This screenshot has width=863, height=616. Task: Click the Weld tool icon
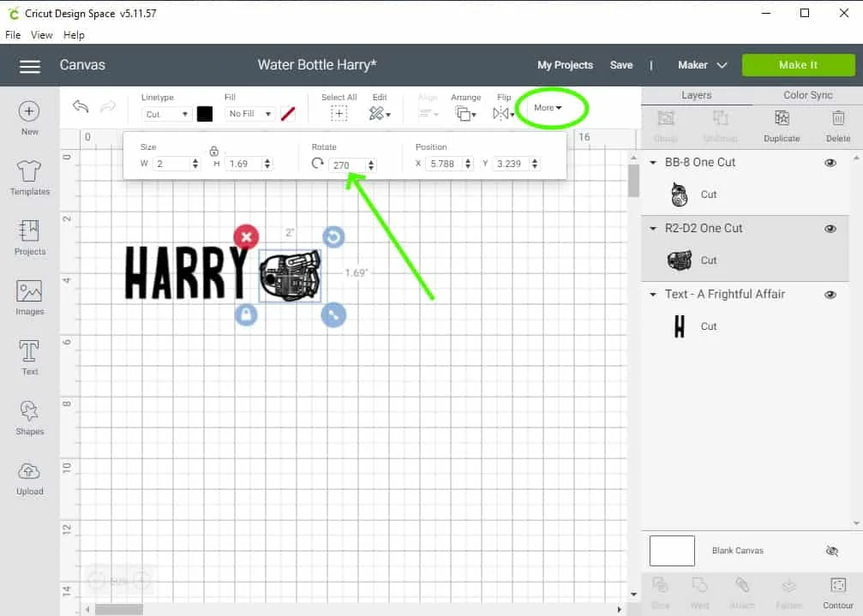coord(699,585)
